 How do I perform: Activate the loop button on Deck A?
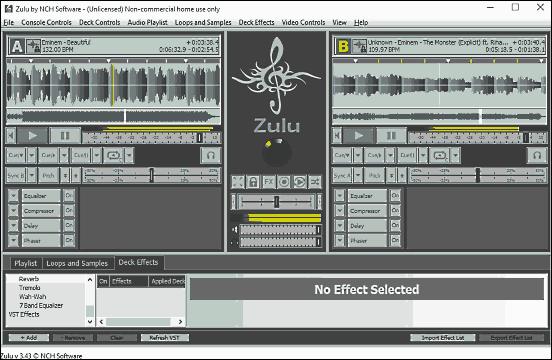click(x=113, y=155)
